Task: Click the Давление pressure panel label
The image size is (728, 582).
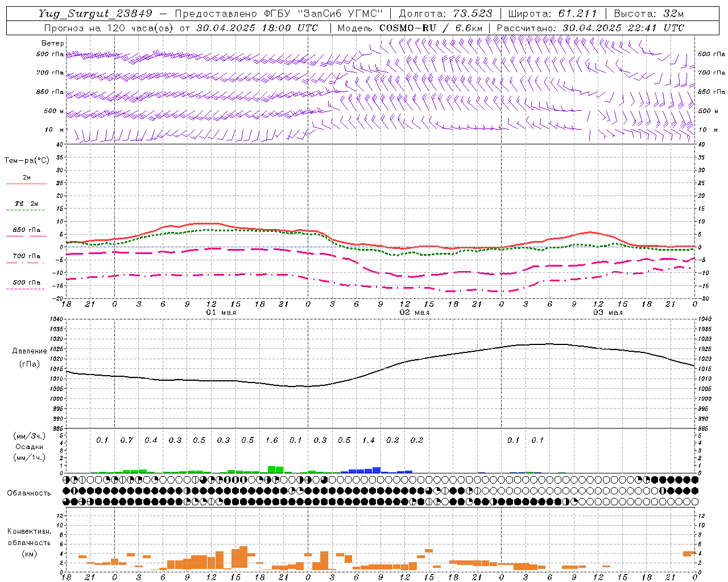Action: 30,351
